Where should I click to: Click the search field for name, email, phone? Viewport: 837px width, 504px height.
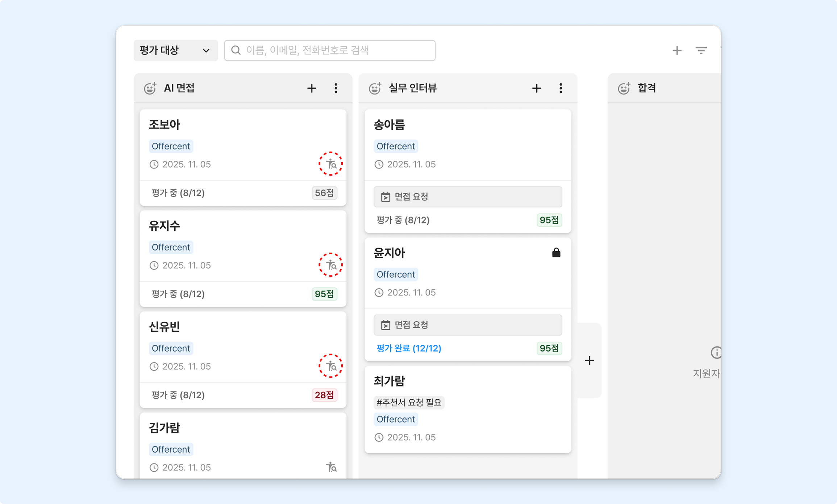point(330,50)
